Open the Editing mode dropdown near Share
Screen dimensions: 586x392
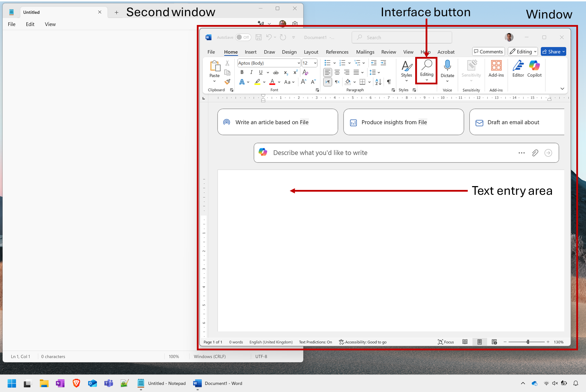click(523, 52)
